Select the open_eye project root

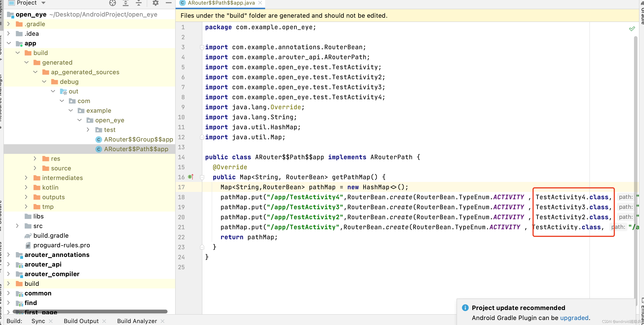pyautogui.click(x=31, y=14)
